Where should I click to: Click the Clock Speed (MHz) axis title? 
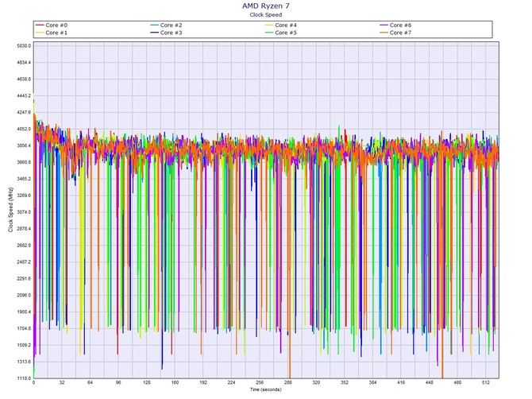tap(10, 210)
